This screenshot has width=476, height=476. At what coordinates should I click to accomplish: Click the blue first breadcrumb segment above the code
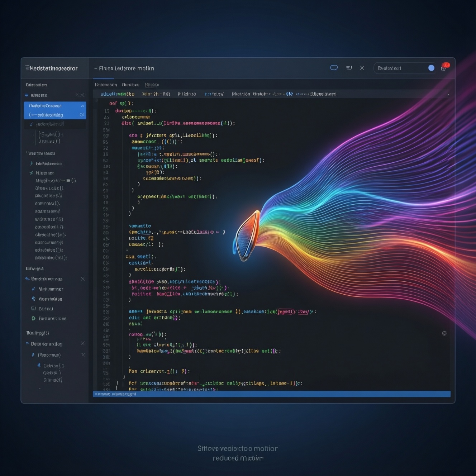(117, 94)
